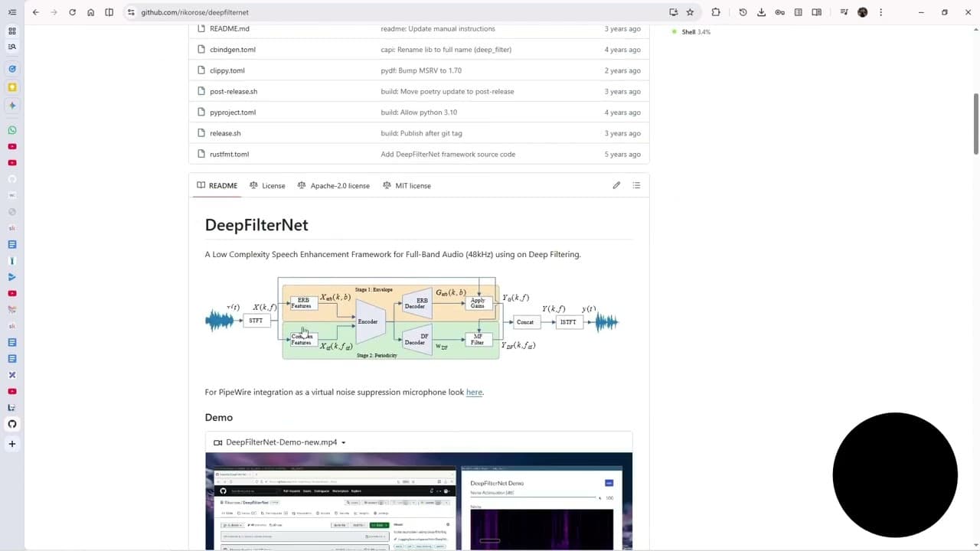Reload the current page
This screenshot has height=551, width=980.
click(x=72, y=12)
